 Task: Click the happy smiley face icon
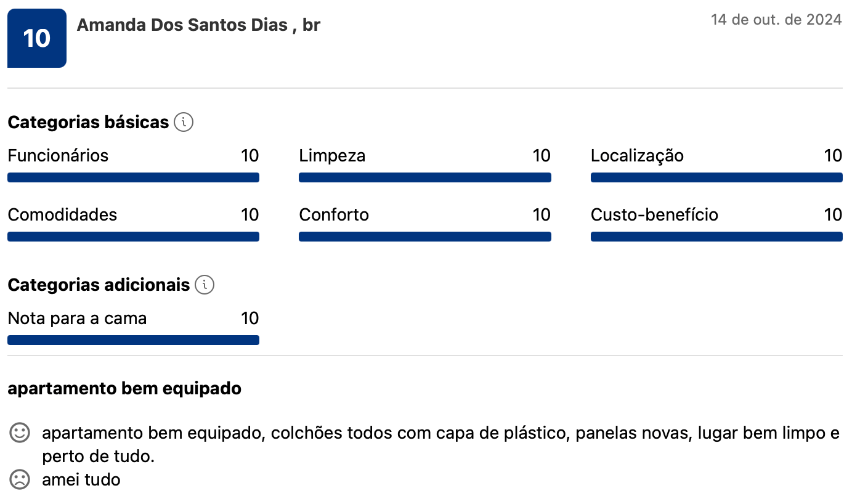[x=20, y=433]
